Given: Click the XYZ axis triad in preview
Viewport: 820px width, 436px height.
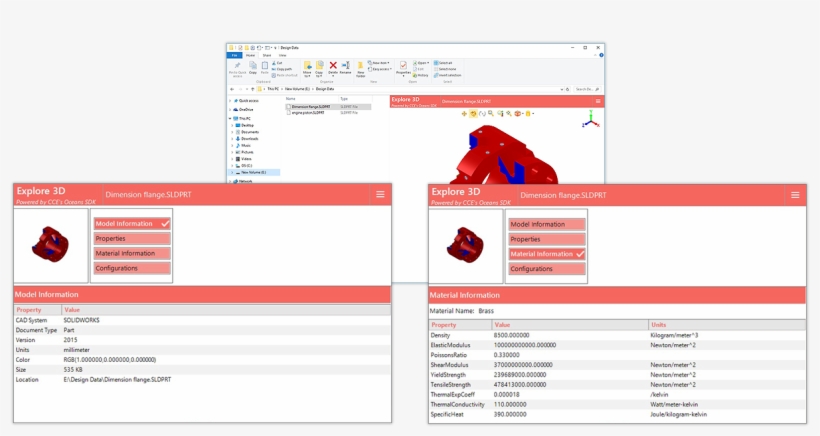Looking at the screenshot, I should [591, 120].
